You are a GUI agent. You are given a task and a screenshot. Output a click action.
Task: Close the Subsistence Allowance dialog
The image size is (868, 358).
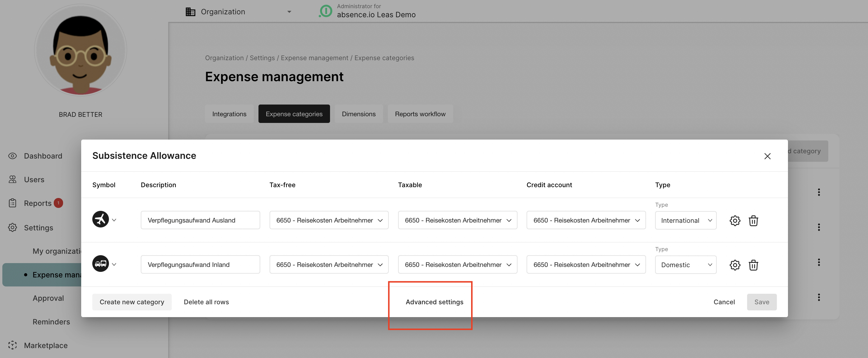(x=767, y=156)
